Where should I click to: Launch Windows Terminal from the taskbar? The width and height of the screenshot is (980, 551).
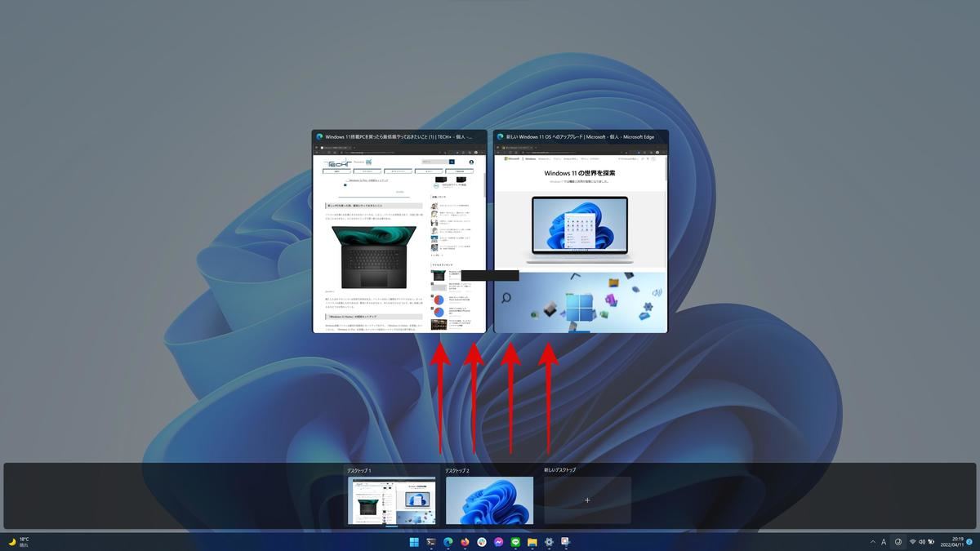click(x=431, y=542)
